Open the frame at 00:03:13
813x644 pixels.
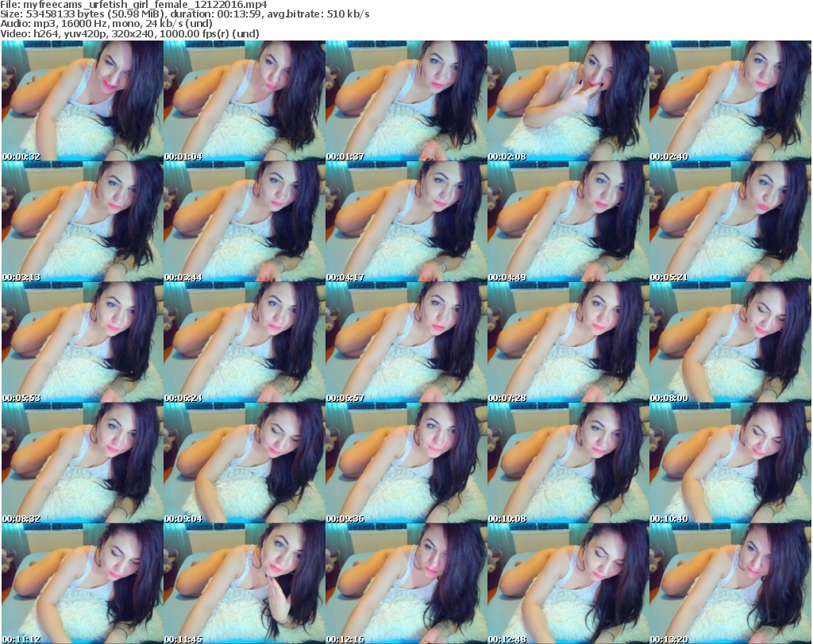pos(83,222)
